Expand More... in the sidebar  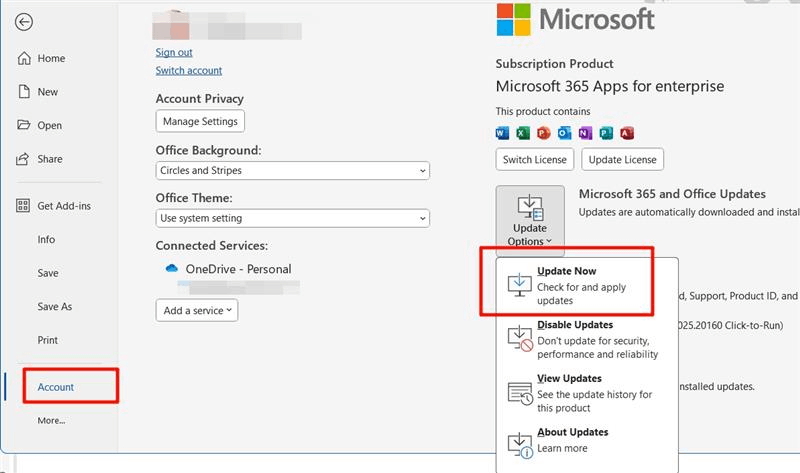51,420
